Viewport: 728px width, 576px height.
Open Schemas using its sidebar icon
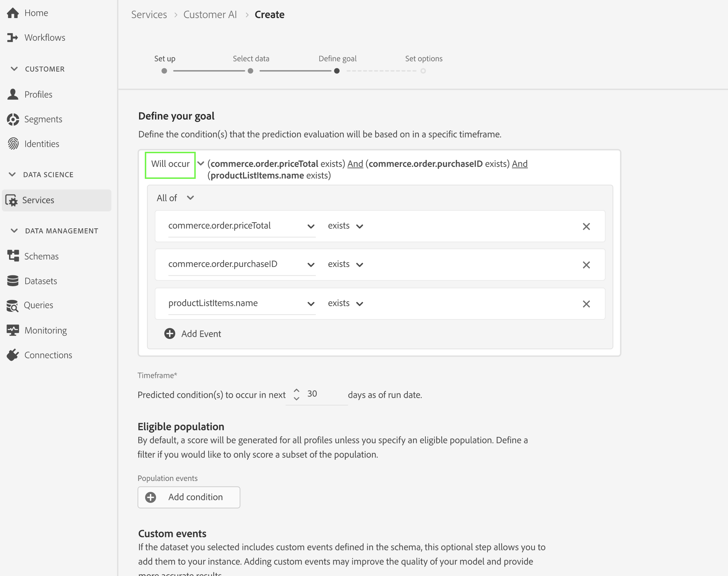point(13,256)
